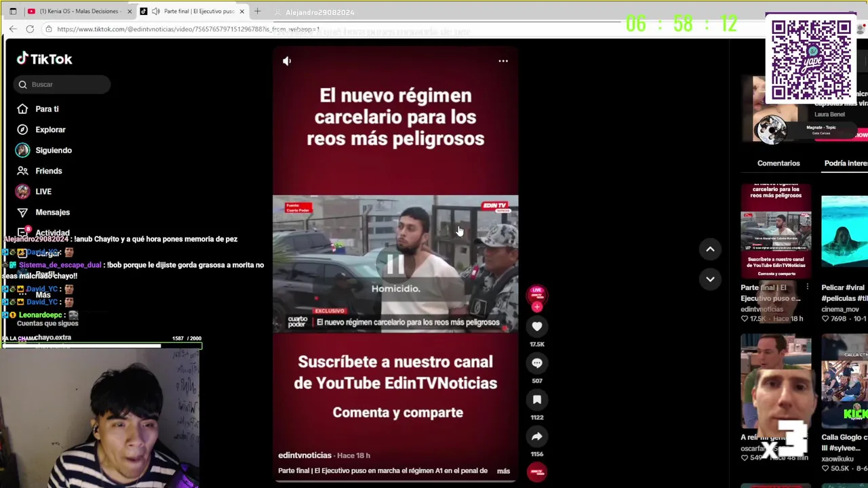Viewport: 868px width, 488px height.
Task: Pause the video in the center
Action: click(x=395, y=264)
